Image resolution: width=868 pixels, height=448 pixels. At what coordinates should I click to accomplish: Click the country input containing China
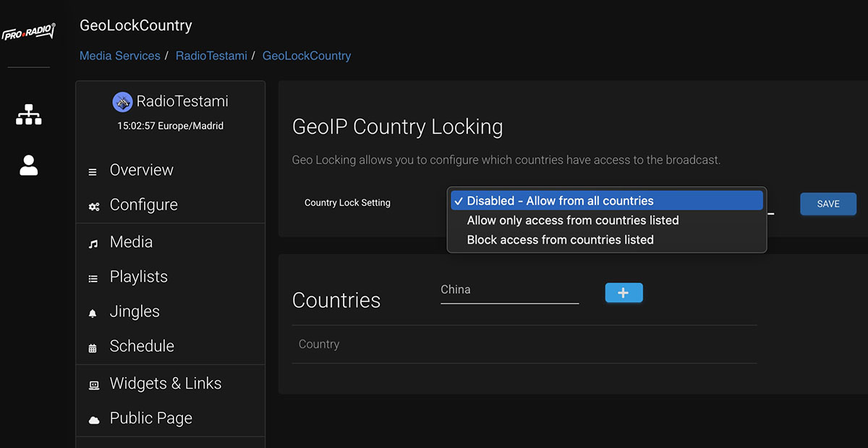[509, 289]
